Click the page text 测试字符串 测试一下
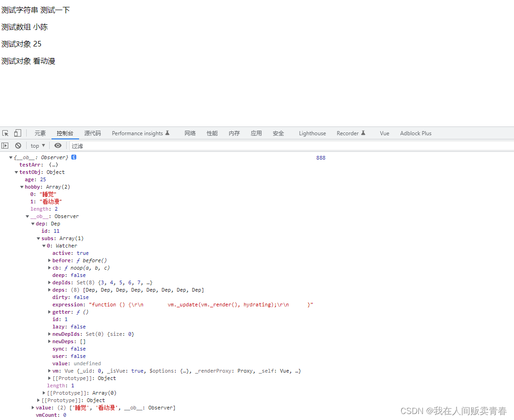Image resolution: width=514 pixels, height=420 pixels. 35,10
